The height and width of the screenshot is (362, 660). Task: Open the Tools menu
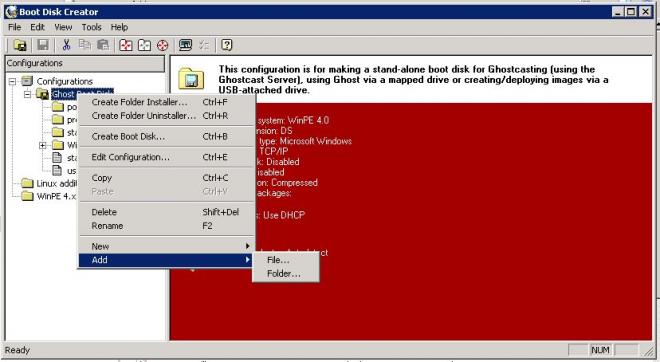pyautogui.click(x=91, y=27)
